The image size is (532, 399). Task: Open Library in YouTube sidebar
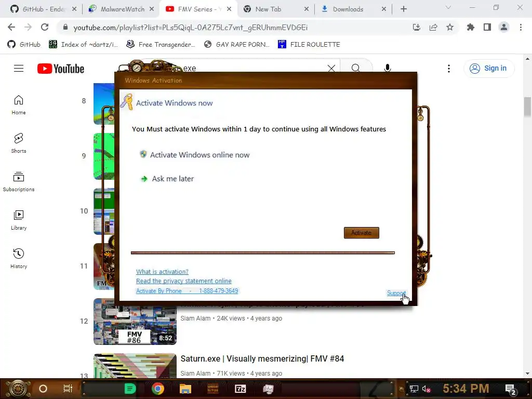pos(19,220)
